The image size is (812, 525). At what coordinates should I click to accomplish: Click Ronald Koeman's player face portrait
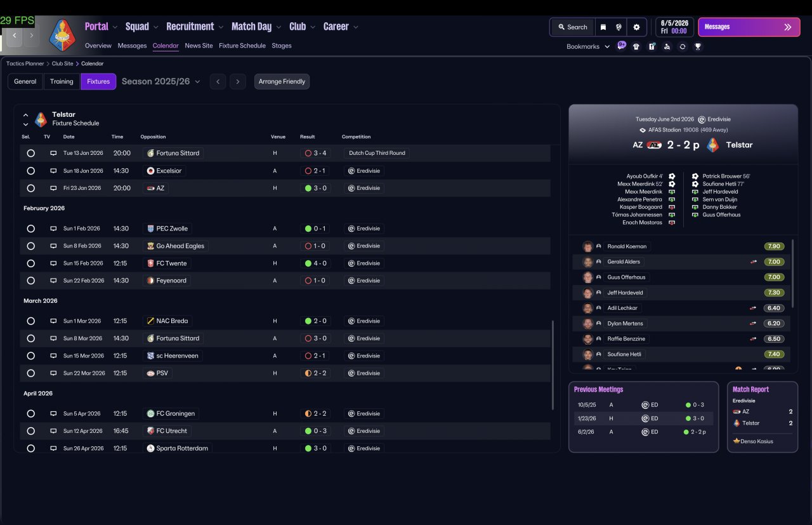tap(587, 246)
